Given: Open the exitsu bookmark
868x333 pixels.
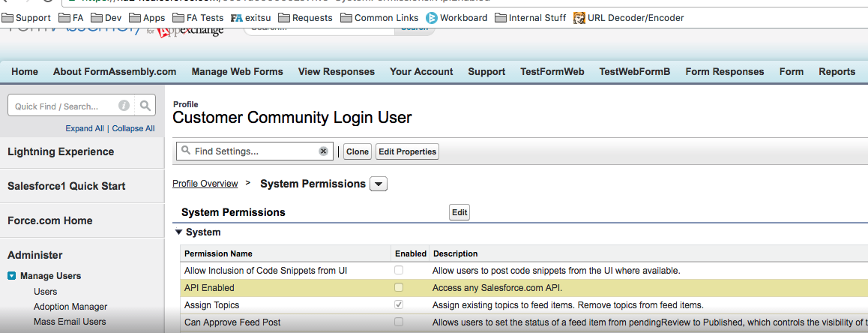Looking at the screenshot, I should [251, 18].
